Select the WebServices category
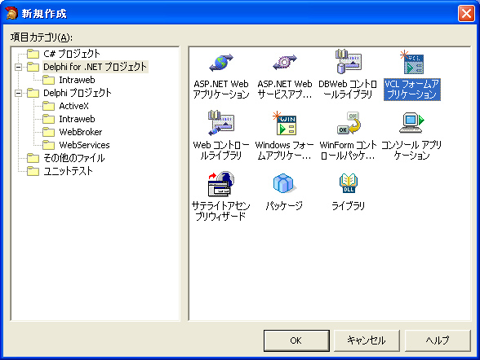Screen dimensions: 480x360 coord(84,145)
